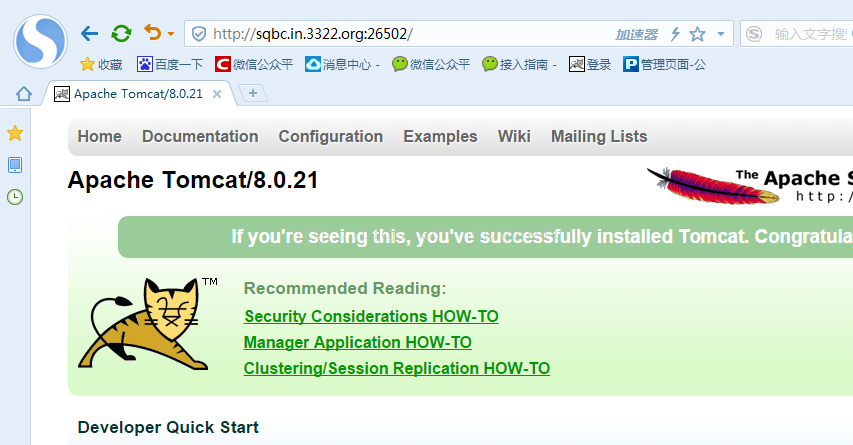Open the 消息中心 bookmark

click(342, 64)
